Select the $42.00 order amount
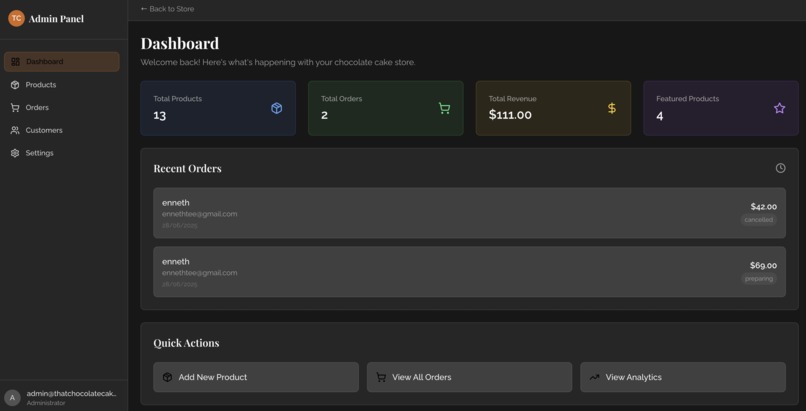The image size is (806, 411). coord(763,207)
